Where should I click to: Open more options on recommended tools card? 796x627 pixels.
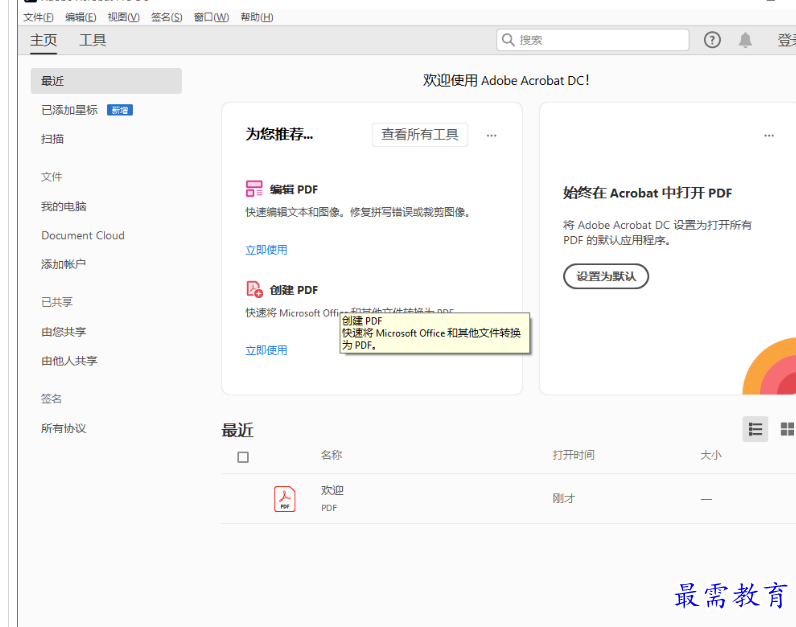[x=491, y=136]
